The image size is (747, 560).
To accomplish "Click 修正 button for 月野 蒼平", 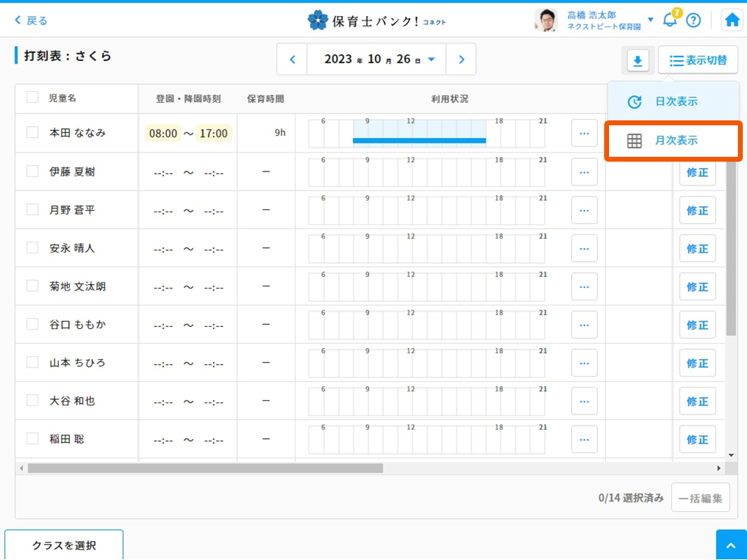I will pos(697,210).
